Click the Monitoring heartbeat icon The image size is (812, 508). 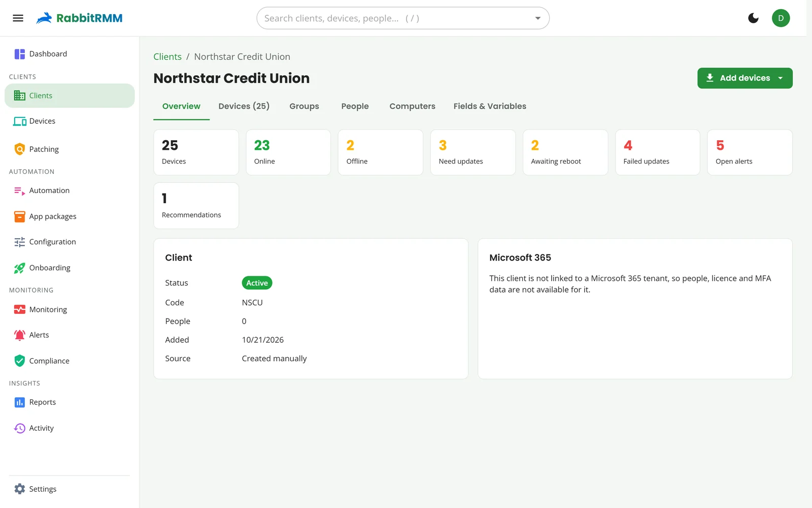tap(20, 309)
